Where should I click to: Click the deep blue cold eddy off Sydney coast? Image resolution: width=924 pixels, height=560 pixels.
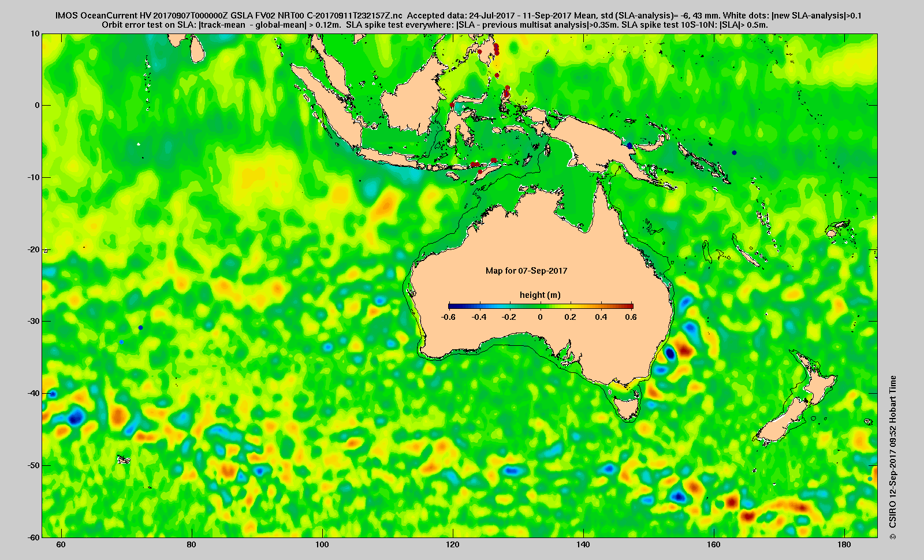click(670, 352)
